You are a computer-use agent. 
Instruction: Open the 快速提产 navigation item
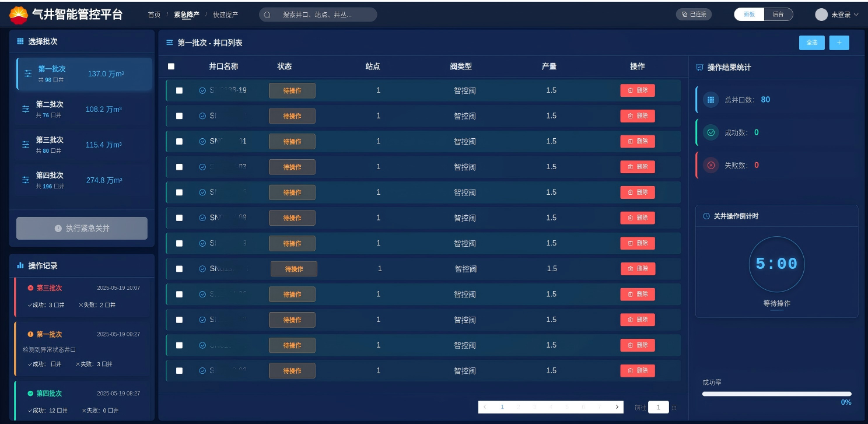[x=225, y=15]
